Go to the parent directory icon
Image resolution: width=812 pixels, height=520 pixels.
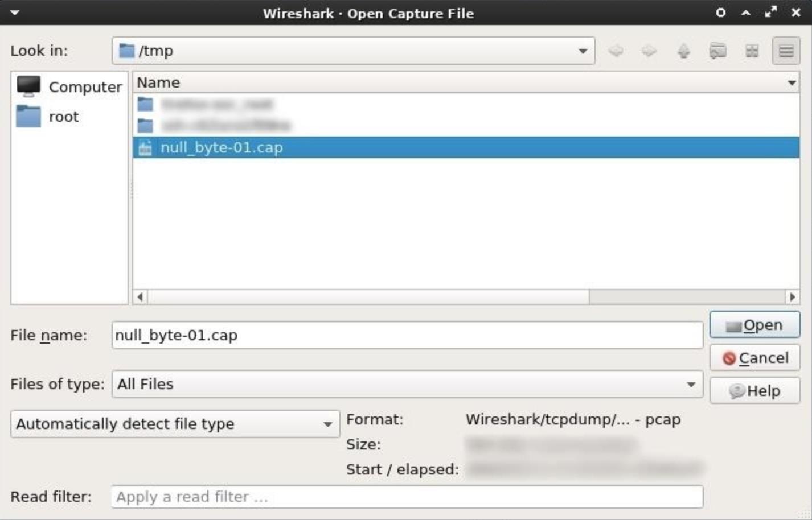[x=683, y=51]
